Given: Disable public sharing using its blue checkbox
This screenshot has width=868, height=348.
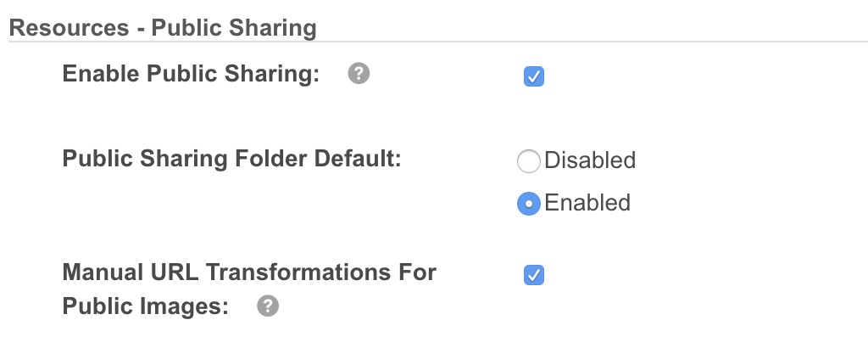Looking at the screenshot, I should pos(534,77).
